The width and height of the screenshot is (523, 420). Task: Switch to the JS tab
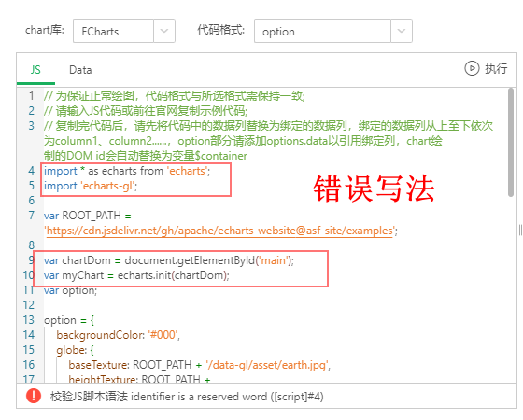tap(35, 70)
